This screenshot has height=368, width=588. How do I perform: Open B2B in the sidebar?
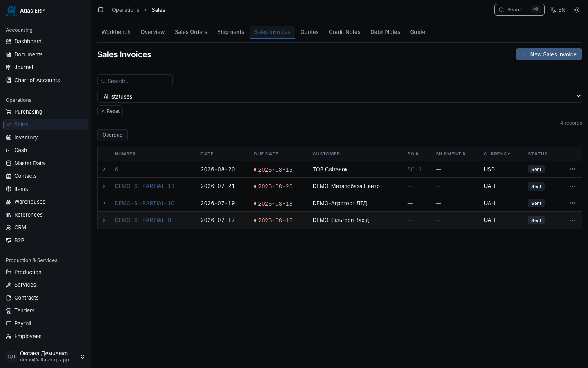point(45,240)
